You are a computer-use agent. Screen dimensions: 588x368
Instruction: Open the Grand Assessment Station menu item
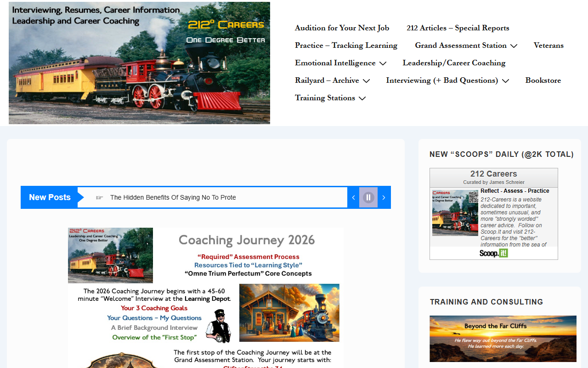[x=461, y=46]
